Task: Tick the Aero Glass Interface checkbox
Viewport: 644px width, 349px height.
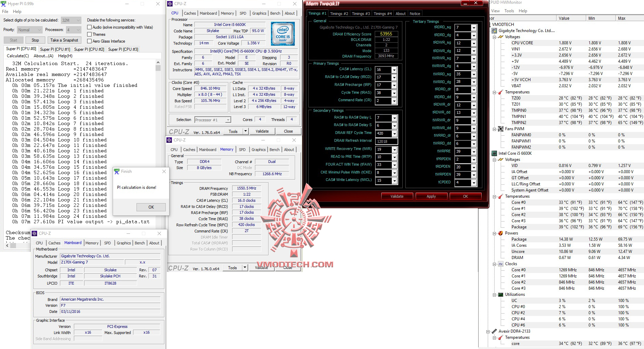Action: [x=90, y=41]
